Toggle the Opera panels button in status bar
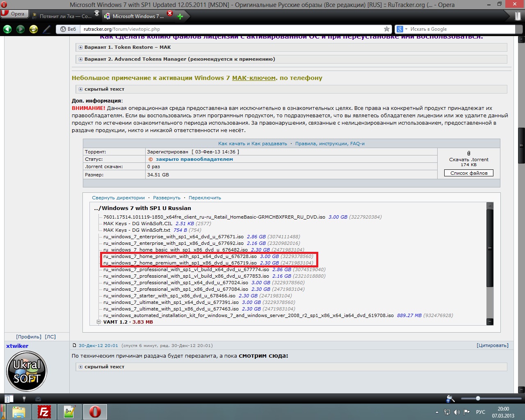 [9, 398]
